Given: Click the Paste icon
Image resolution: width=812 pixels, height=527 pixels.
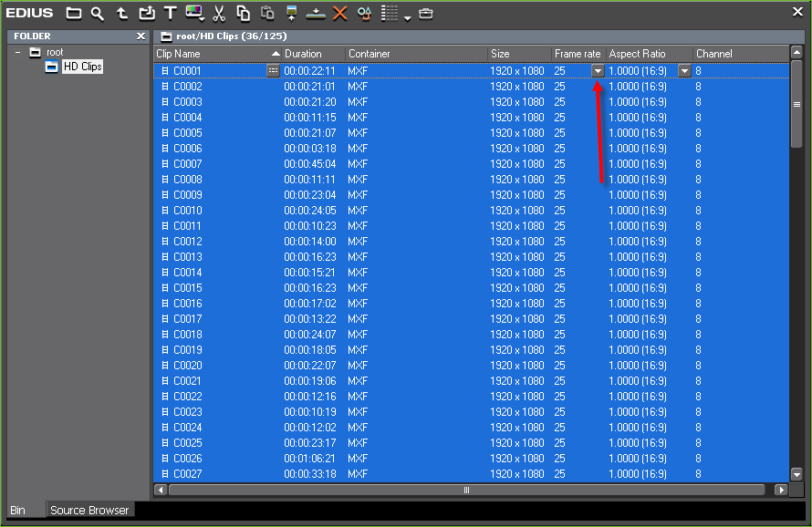Looking at the screenshot, I should [x=267, y=14].
